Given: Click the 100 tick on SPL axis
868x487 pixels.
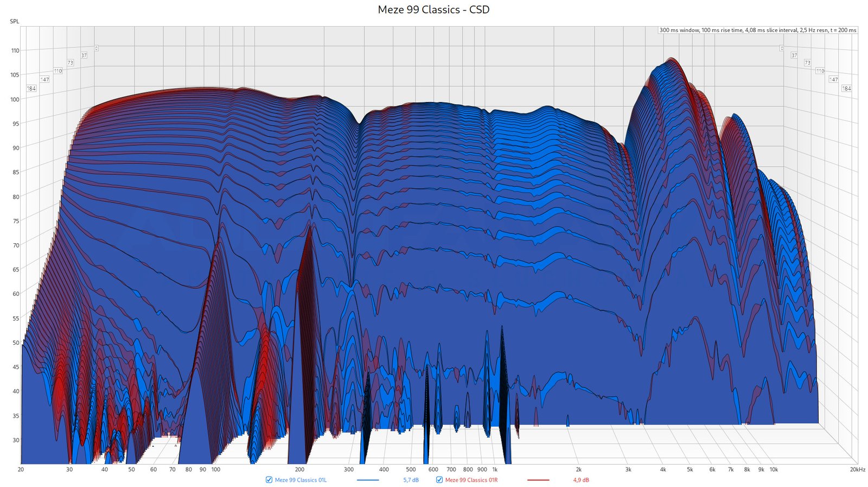Looking at the screenshot, I should (x=15, y=99).
